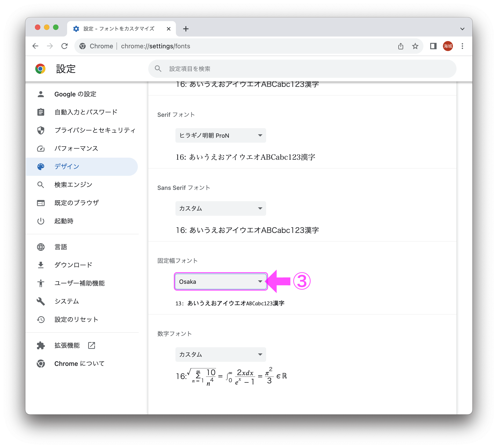Screen dimensions: 498x448
Task: Click the share page icon
Action: click(x=401, y=46)
